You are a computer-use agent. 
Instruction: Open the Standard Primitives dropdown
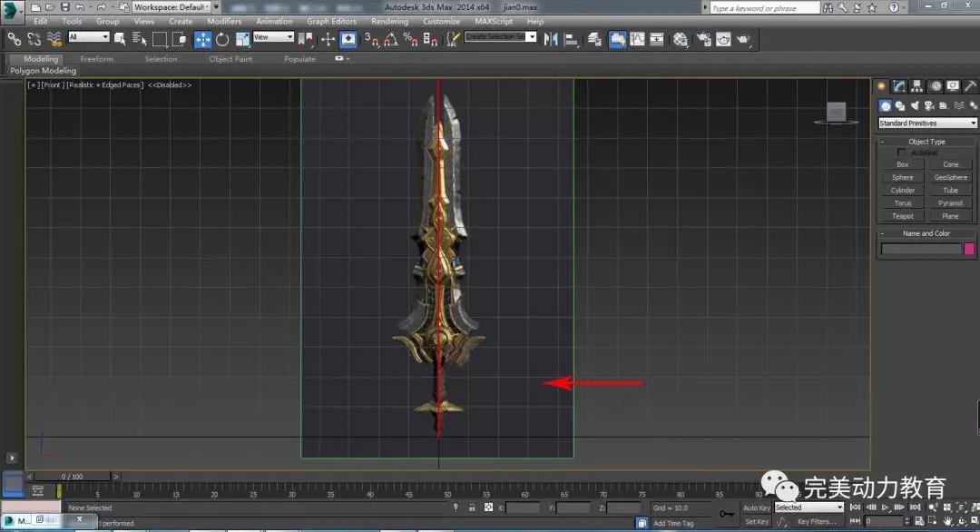(927, 123)
